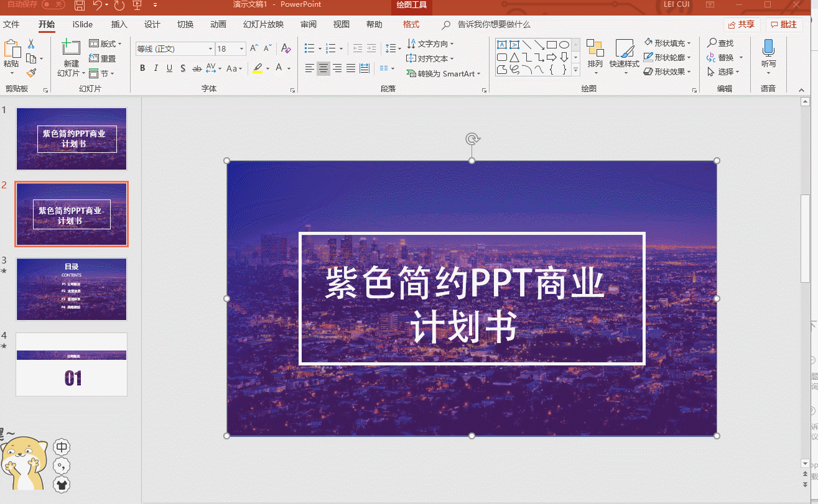Select the Text Box shape in gallery
Image resolution: width=818 pixels, height=504 pixels.
coord(502,45)
